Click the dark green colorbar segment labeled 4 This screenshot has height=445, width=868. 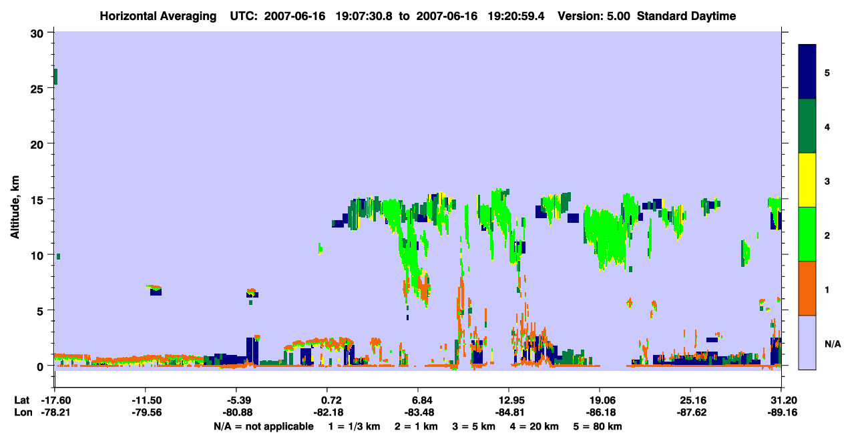[807, 126]
